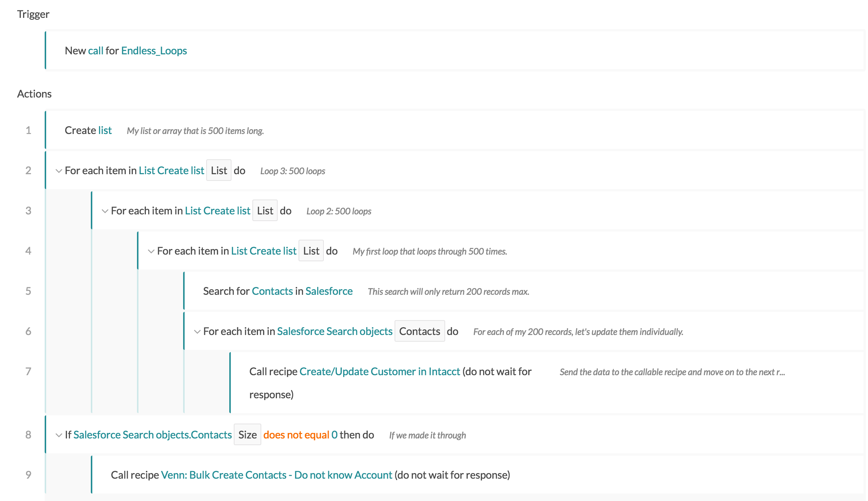Open the Salesforce link in step 5
The width and height of the screenshot is (868, 501).
(x=329, y=291)
